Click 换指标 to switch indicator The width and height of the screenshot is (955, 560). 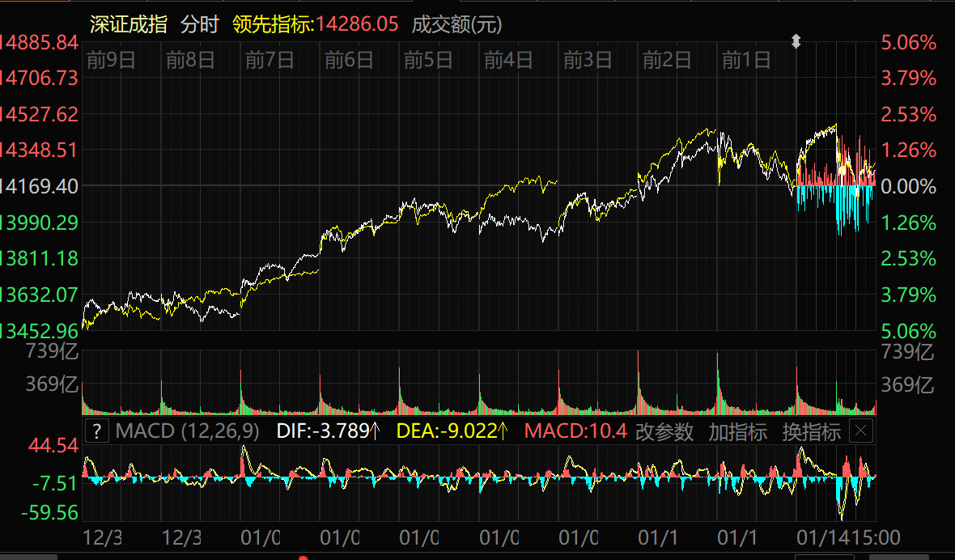tap(811, 431)
